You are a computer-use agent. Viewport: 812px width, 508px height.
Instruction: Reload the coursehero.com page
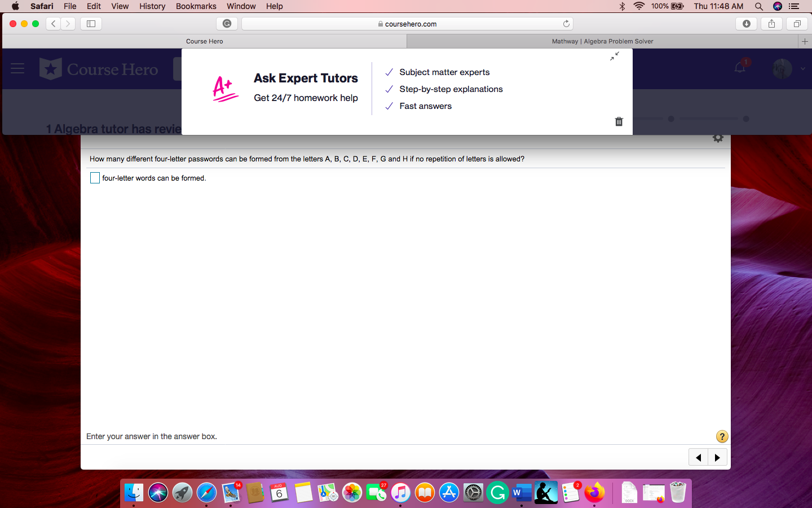point(566,24)
